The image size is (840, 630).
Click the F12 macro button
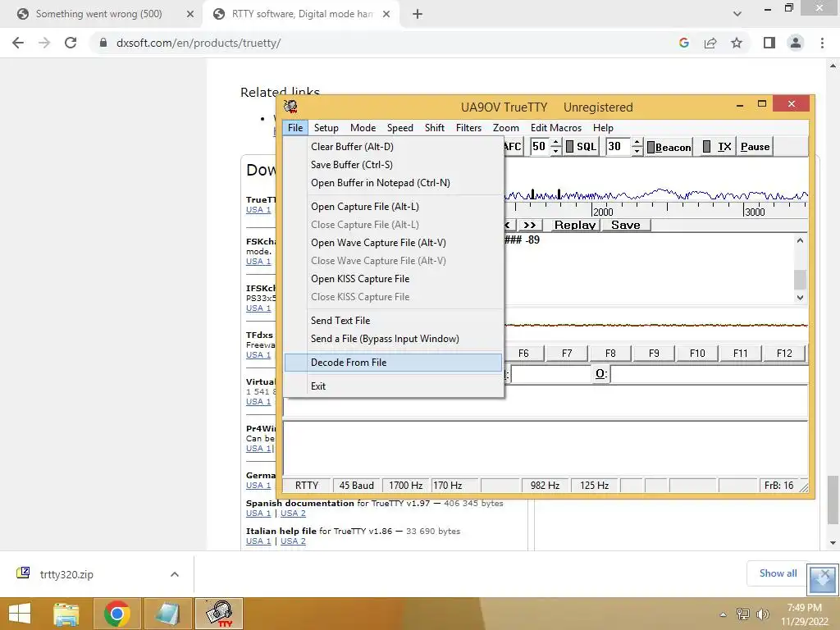784,353
